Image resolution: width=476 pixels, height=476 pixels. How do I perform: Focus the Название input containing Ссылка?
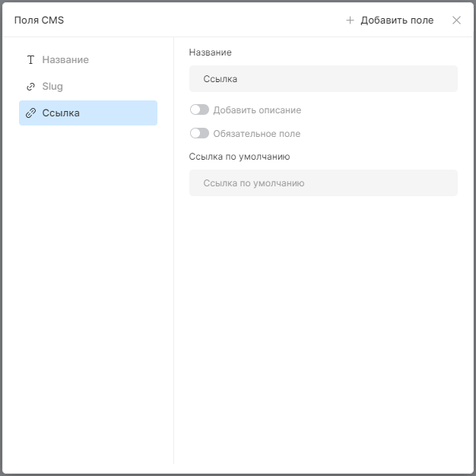pos(323,79)
